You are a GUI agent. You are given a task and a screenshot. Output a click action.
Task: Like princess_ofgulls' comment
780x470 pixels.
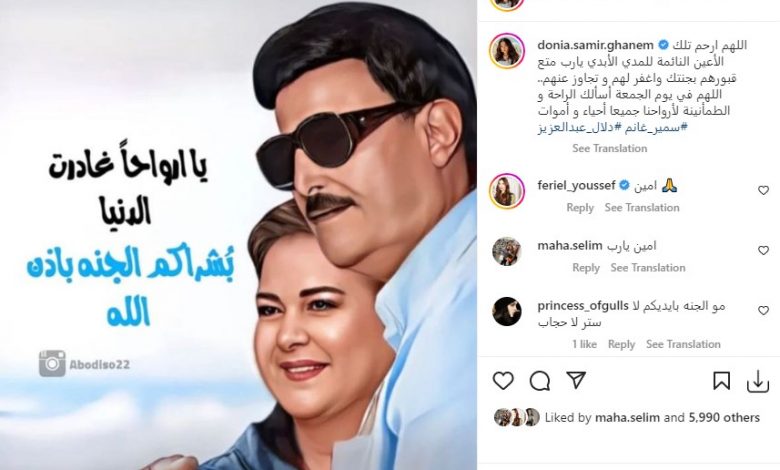click(x=763, y=310)
